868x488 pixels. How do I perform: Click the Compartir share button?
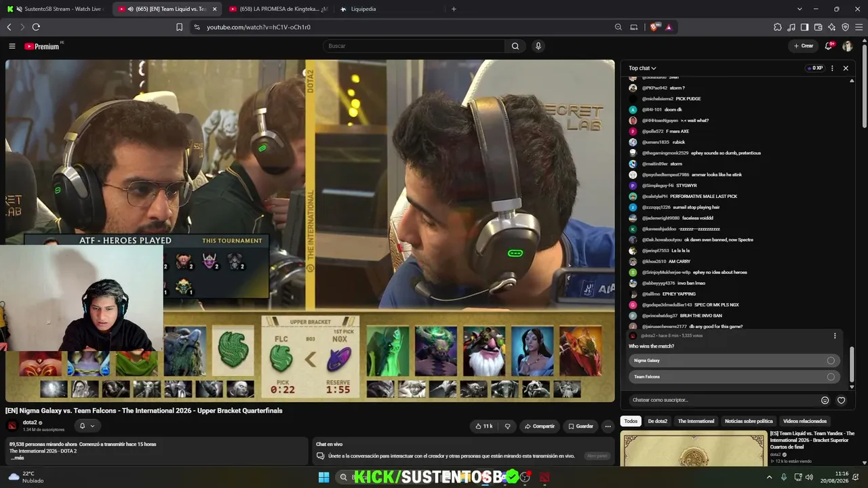coord(539,426)
